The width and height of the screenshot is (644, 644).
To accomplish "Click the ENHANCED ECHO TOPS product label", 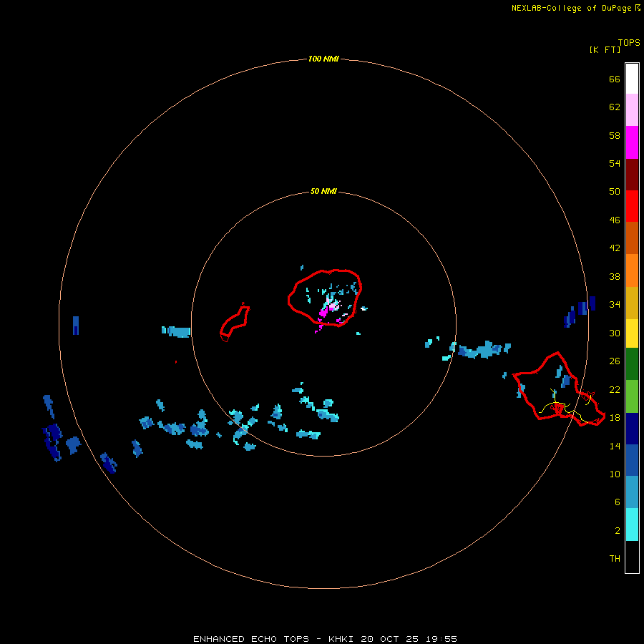I will click(251, 639).
